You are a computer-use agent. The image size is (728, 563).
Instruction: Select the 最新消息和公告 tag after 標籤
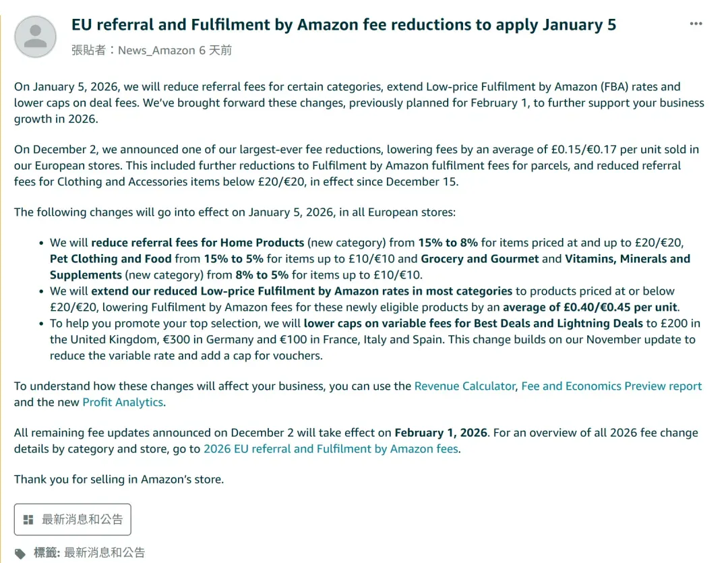point(104,552)
